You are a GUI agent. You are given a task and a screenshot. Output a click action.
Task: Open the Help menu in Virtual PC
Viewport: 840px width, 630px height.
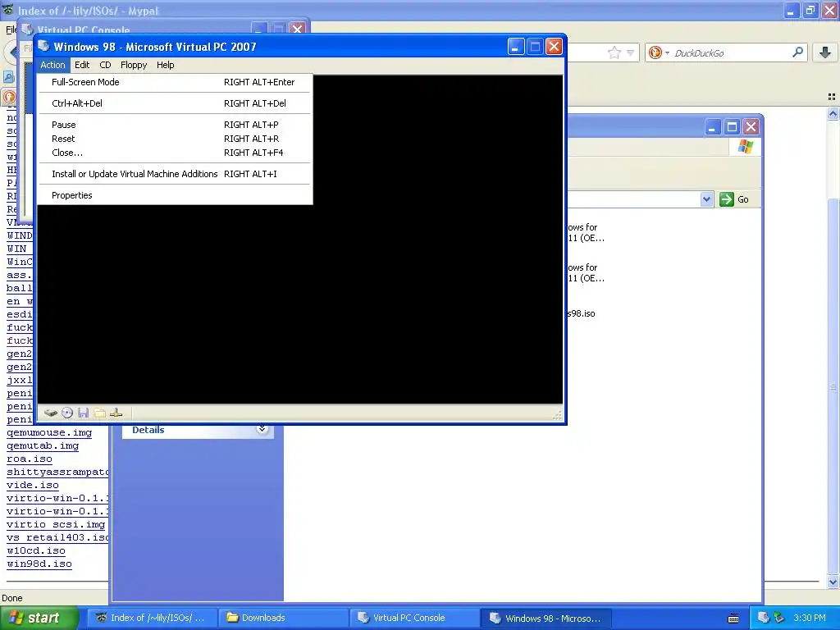(165, 65)
